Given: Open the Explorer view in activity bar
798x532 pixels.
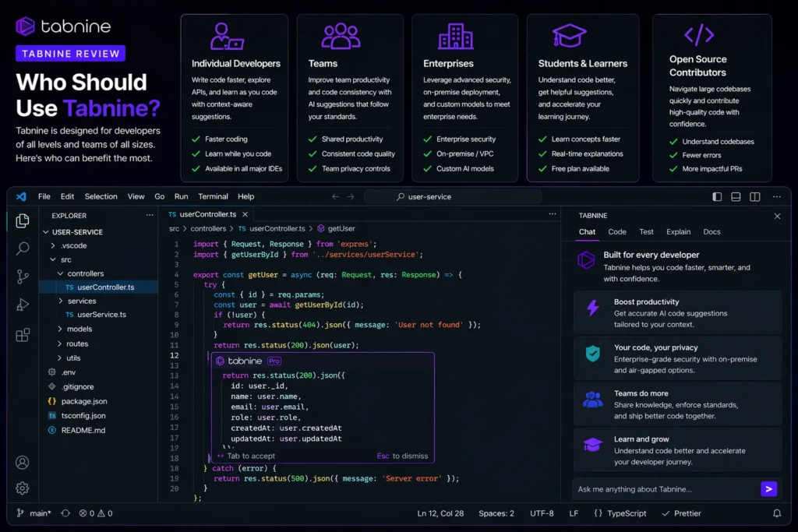Looking at the screenshot, I should (23, 220).
